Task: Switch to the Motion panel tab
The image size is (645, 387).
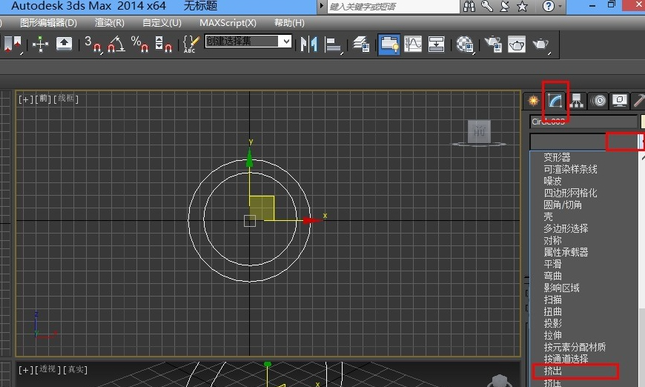Action: 599,101
